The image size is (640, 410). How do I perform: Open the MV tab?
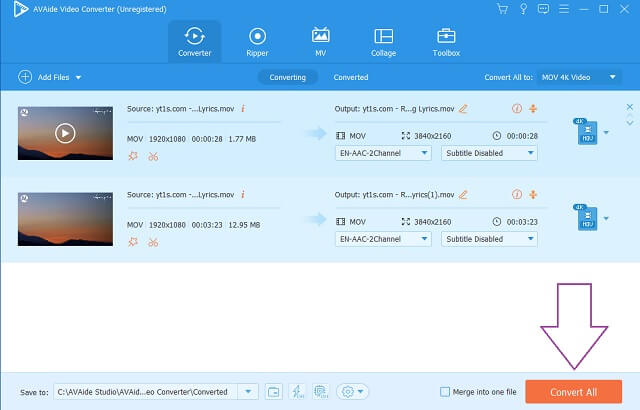[320, 41]
